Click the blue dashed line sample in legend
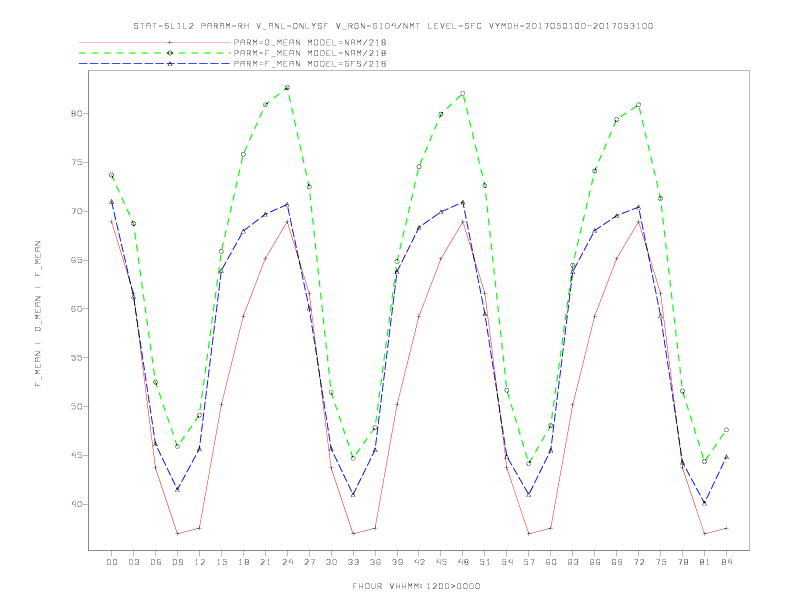Image resolution: width=792 pixels, height=612 pixels. (x=155, y=64)
